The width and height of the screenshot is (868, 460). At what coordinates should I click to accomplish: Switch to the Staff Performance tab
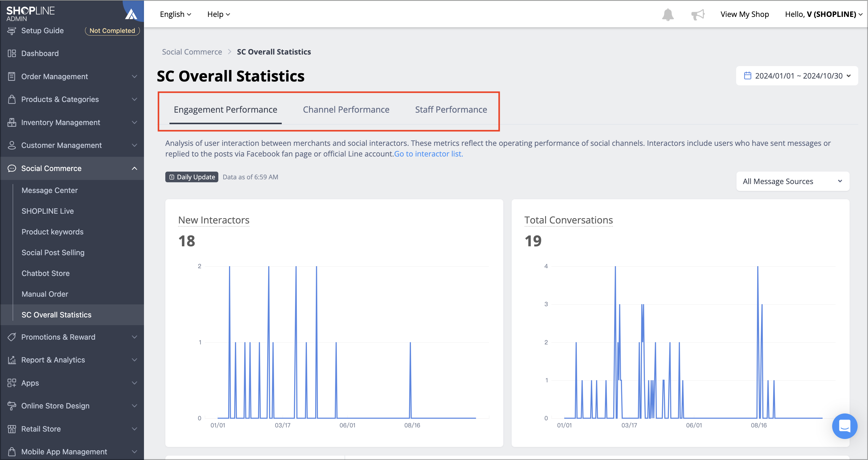451,110
